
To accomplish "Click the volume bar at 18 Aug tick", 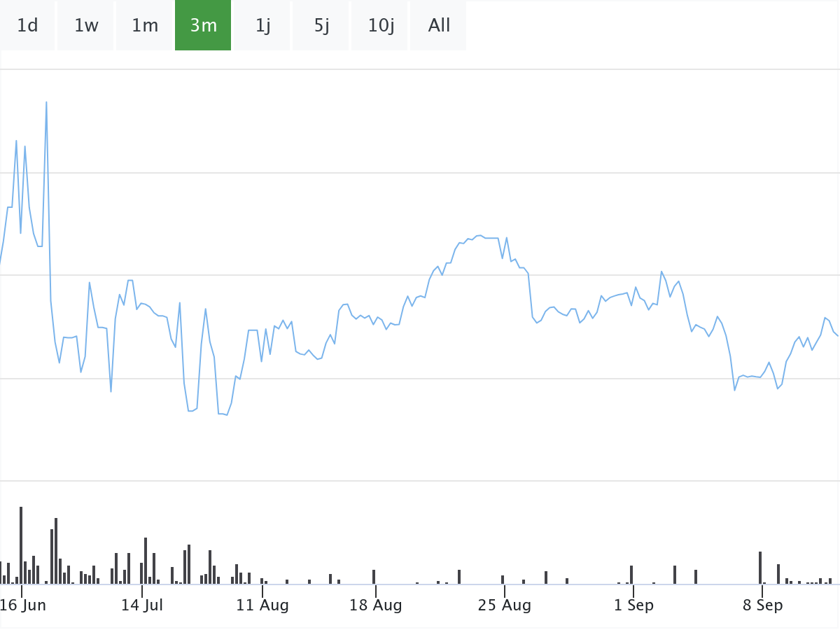I will point(374,577).
